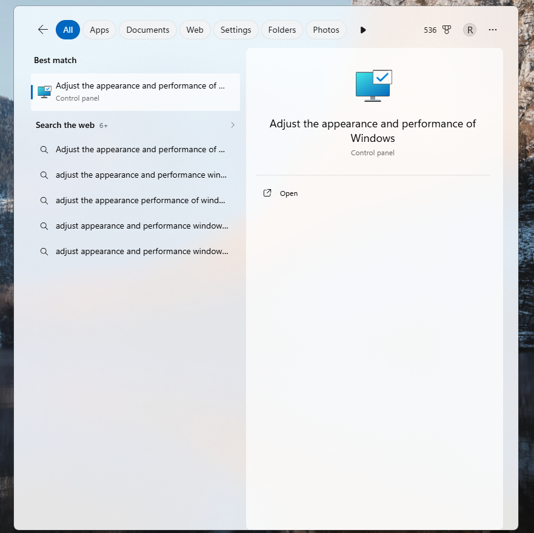Screen dimensions: 534x533
Task: Click 'Control panel' label under preview title
Action: tap(373, 153)
